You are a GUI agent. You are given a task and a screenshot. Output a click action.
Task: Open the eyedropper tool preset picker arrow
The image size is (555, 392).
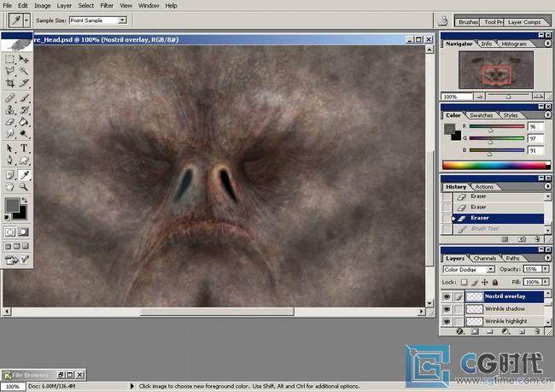[x=26, y=20]
